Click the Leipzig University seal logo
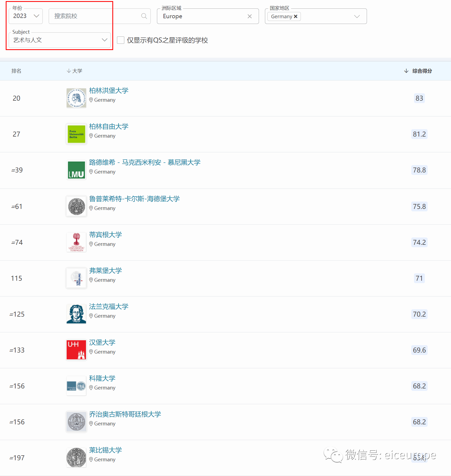 pos(76,458)
